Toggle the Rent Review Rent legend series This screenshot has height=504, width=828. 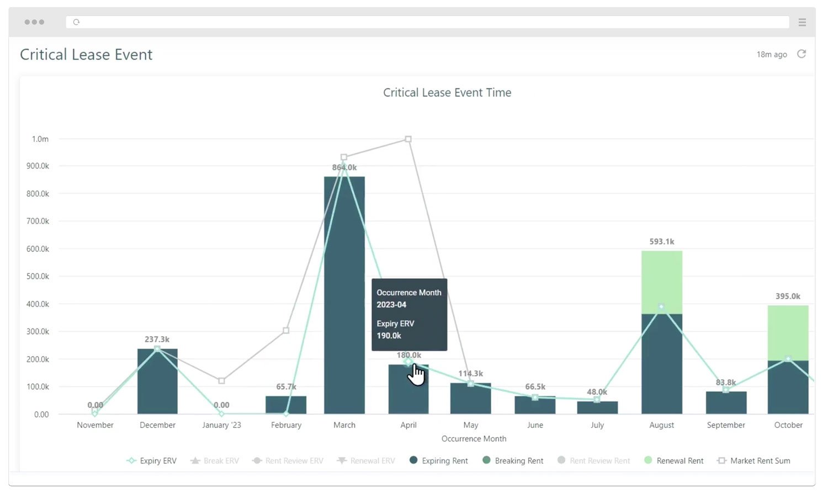[594, 461]
